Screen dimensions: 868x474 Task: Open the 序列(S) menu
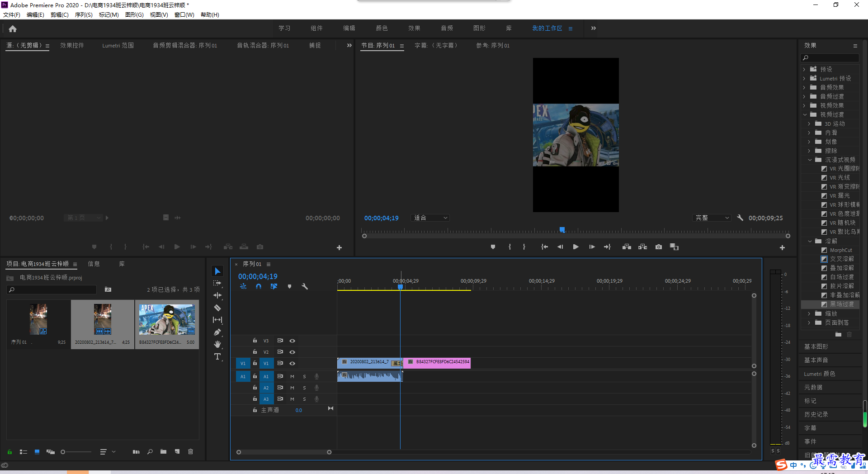pos(84,14)
